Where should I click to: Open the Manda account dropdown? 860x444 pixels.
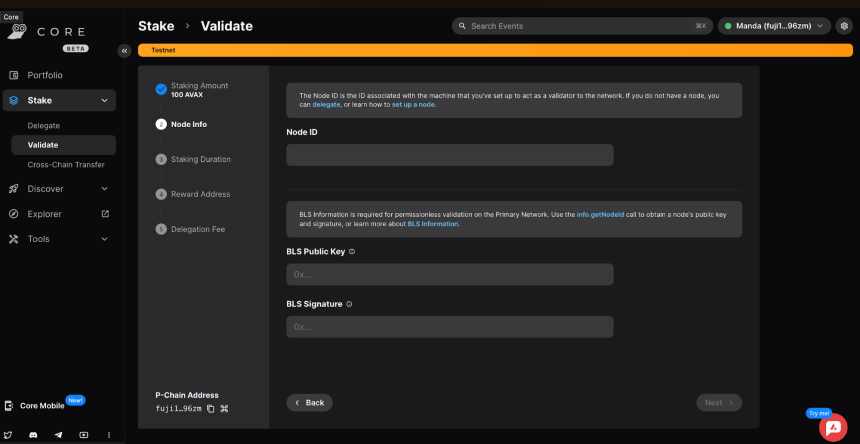pos(774,26)
